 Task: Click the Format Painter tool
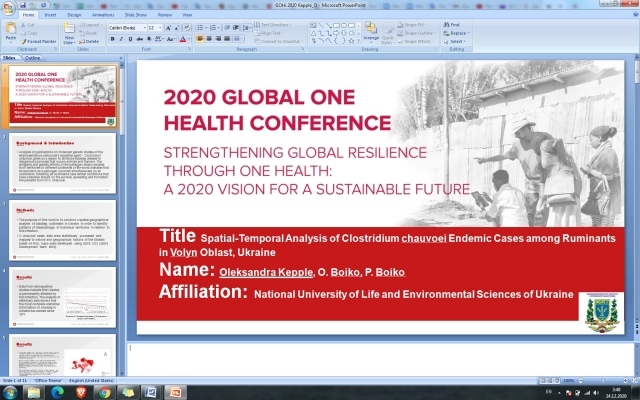tap(40, 41)
